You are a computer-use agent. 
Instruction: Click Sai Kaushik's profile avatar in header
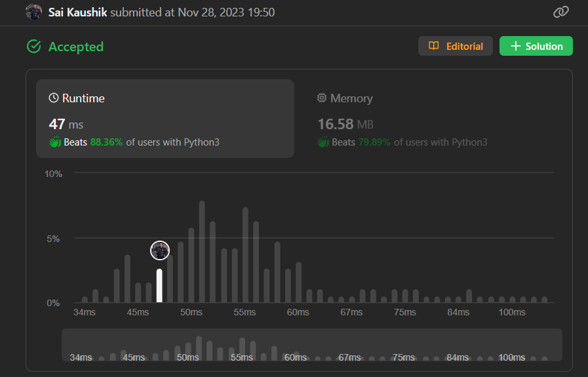33,12
